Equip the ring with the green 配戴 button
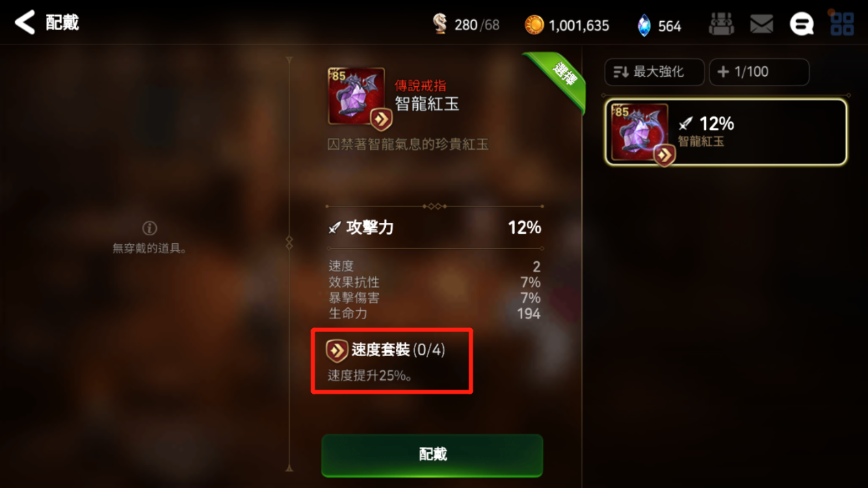Viewport: 868px width, 488px height. coord(432,455)
